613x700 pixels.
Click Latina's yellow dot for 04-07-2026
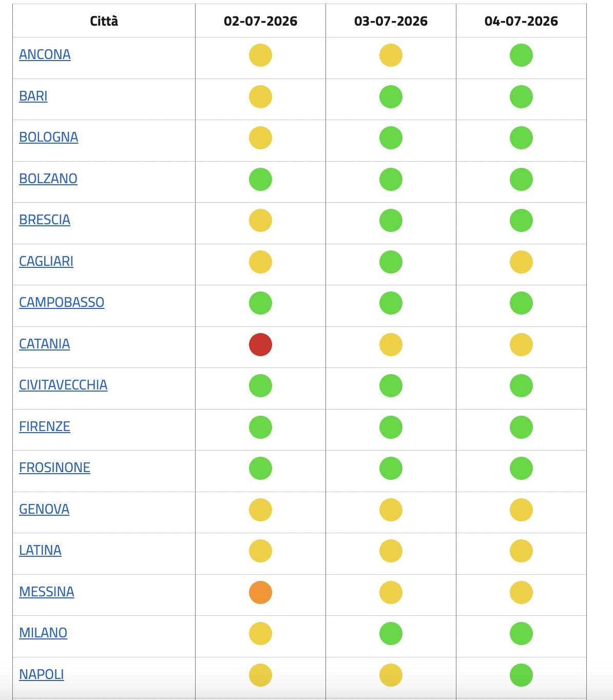(x=521, y=551)
